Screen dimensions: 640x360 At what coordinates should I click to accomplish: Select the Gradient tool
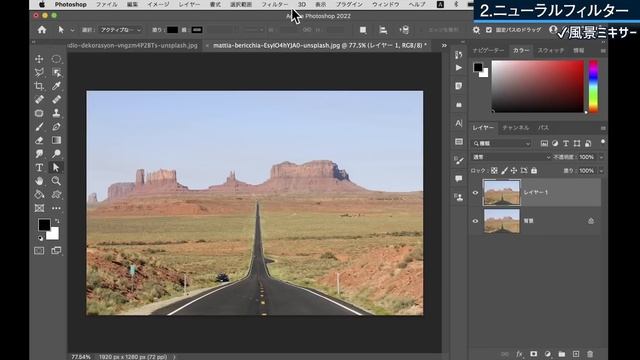pyautogui.click(x=56, y=140)
